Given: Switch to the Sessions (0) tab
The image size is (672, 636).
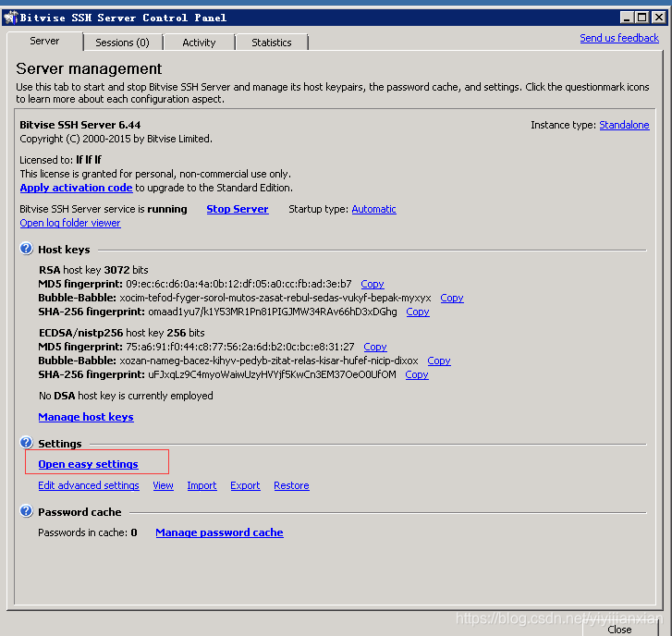Looking at the screenshot, I should pyautogui.click(x=123, y=43).
